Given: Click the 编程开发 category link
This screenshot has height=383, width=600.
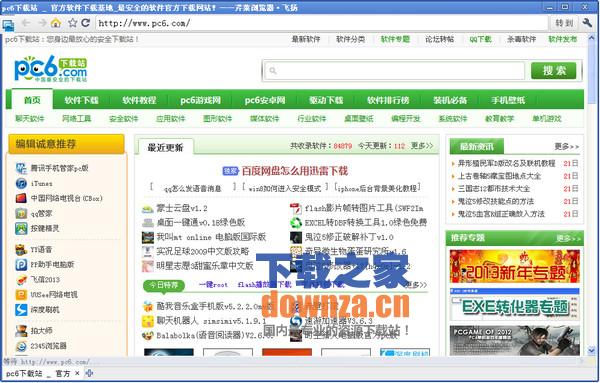Looking at the screenshot, I should [x=406, y=119].
